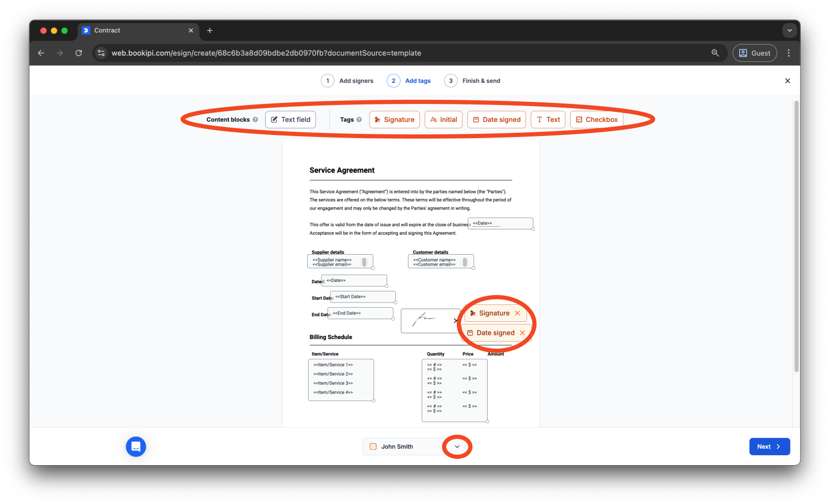Go to step 1 Add signers
The image size is (830, 504).
pos(348,81)
